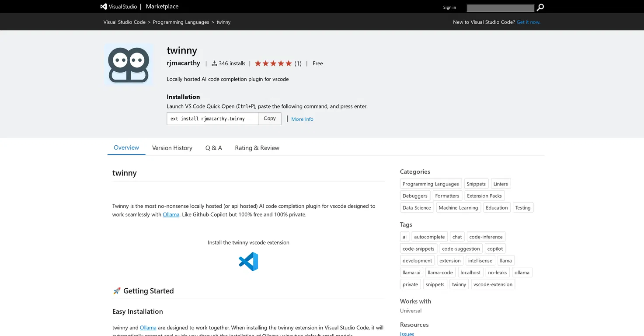
Task: Open the Rating & Review tab
Action: tap(257, 148)
